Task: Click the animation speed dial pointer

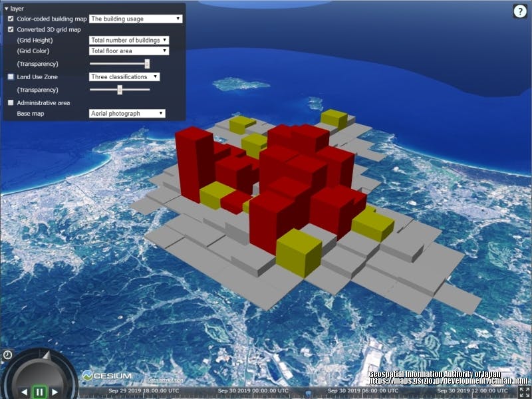Action: pos(46,355)
